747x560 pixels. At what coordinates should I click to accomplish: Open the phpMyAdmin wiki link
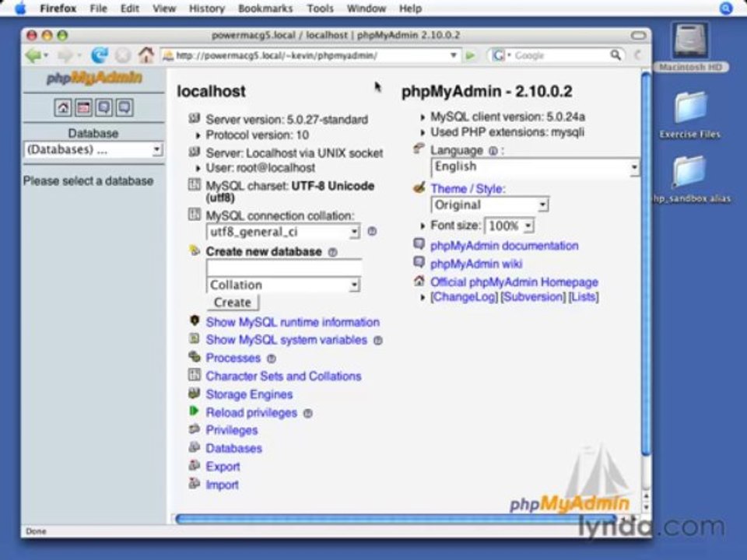(x=476, y=264)
